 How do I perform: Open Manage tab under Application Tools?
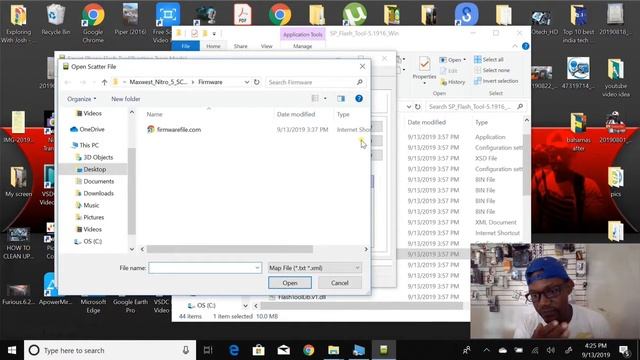(x=302, y=46)
